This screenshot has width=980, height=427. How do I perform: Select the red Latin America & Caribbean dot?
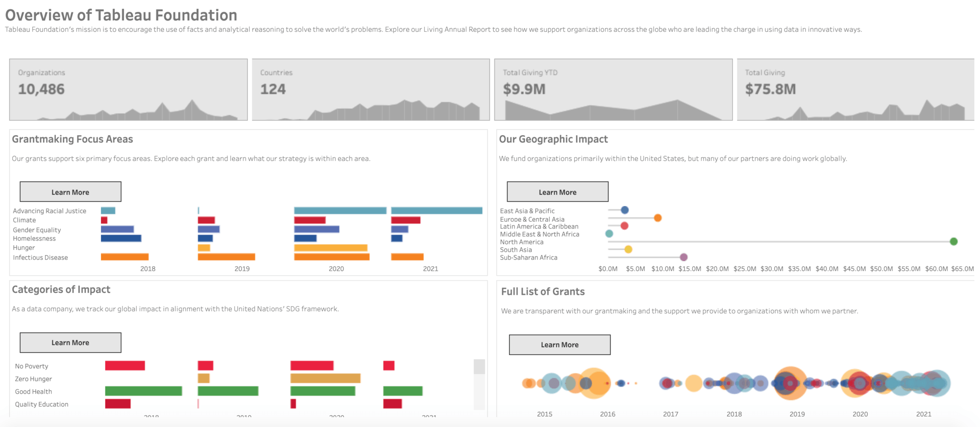click(x=624, y=226)
